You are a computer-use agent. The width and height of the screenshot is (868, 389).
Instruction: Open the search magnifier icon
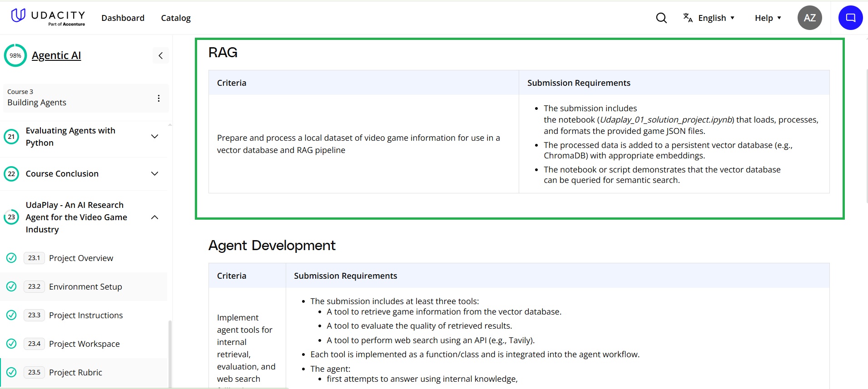tap(661, 18)
